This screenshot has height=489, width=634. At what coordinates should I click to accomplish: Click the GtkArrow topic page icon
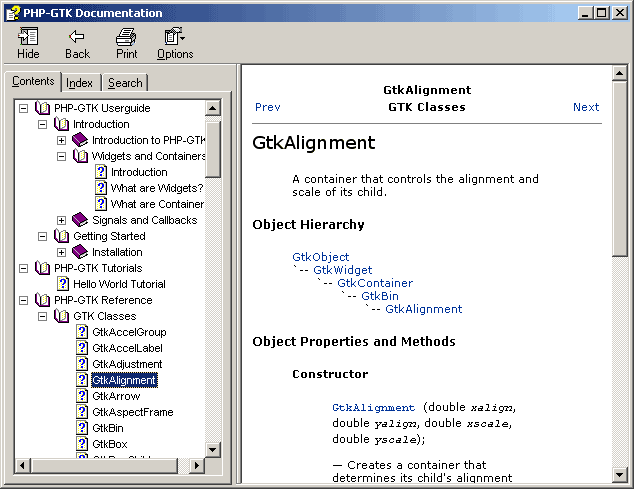(x=82, y=396)
